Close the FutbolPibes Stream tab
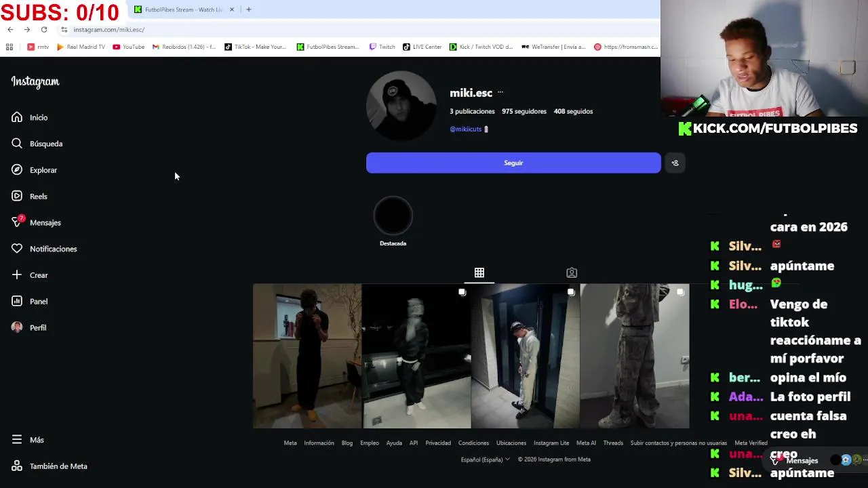The height and width of the screenshot is (488, 868). pyautogui.click(x=232, y=9)
